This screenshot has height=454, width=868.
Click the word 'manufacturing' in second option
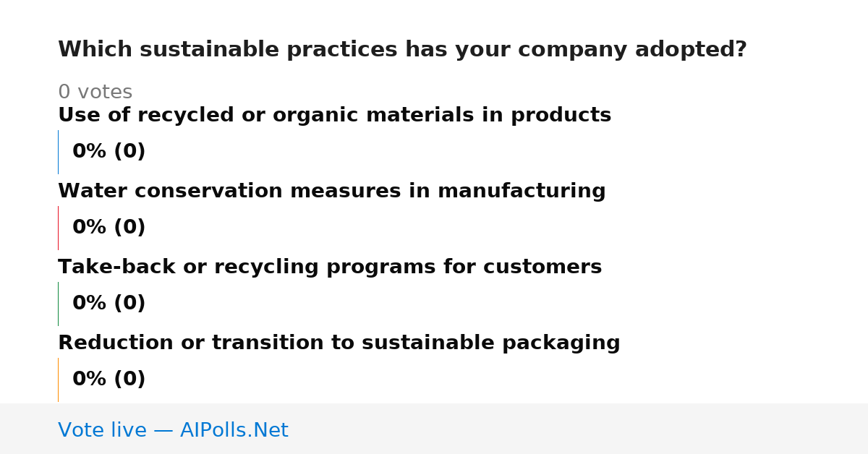[x=522, y=192]
